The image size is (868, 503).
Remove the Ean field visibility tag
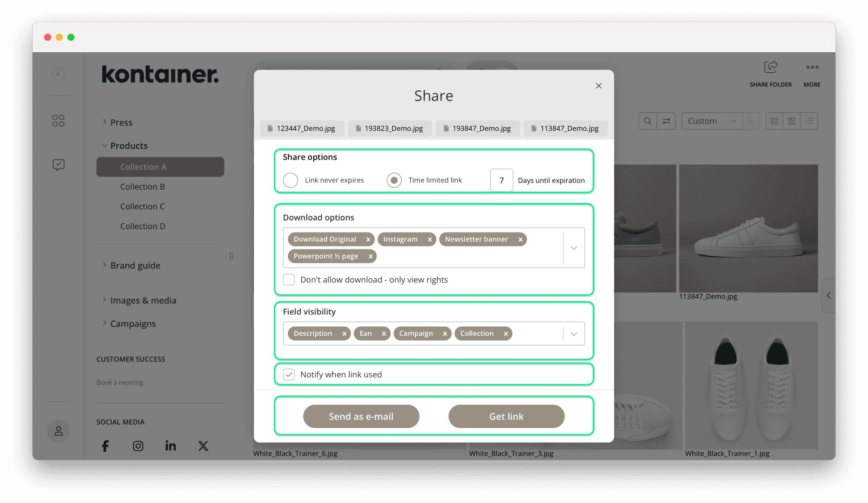(384, 333)
